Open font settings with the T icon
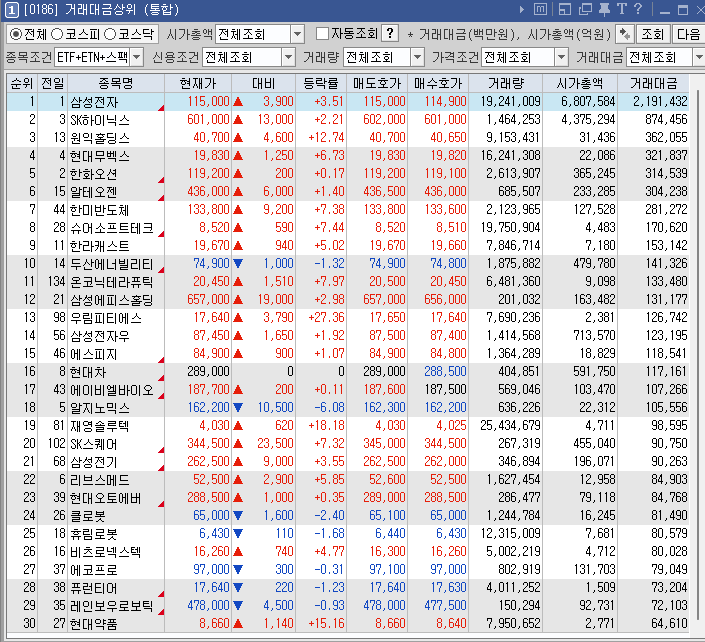 point(622,9)
